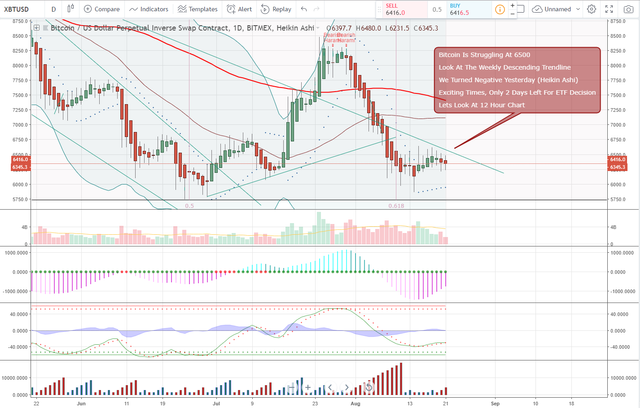Open the Indicators menu
640x408 pixels.
148,9
